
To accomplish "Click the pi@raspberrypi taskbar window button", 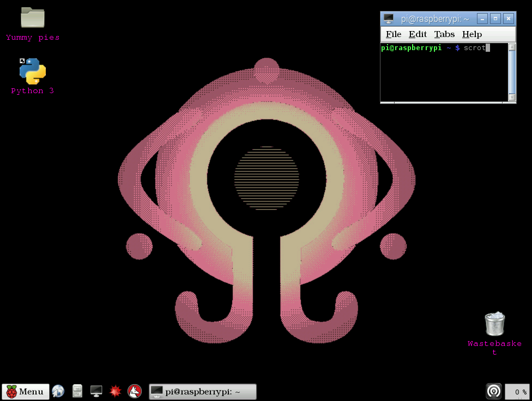I will point(202,391).
